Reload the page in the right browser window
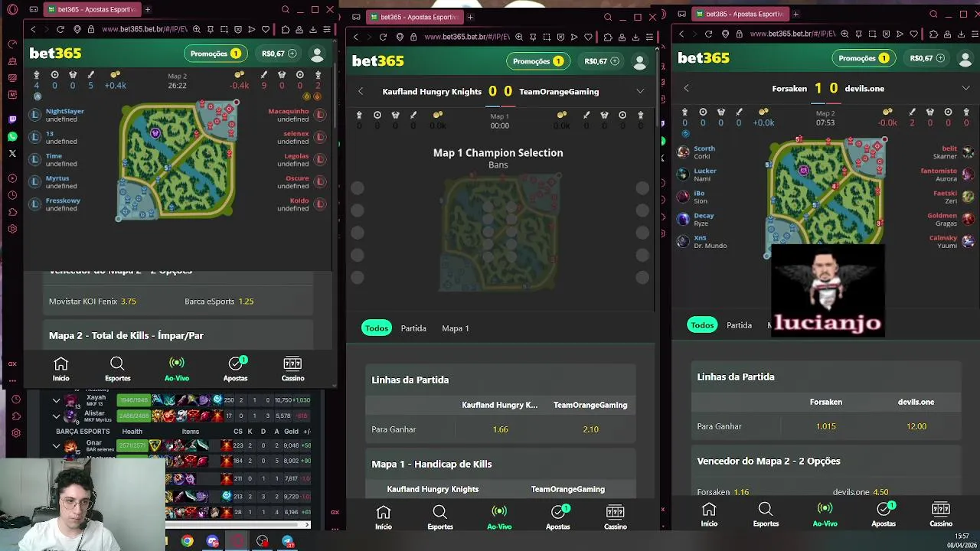980x551 pixels. tap(708, 34)
